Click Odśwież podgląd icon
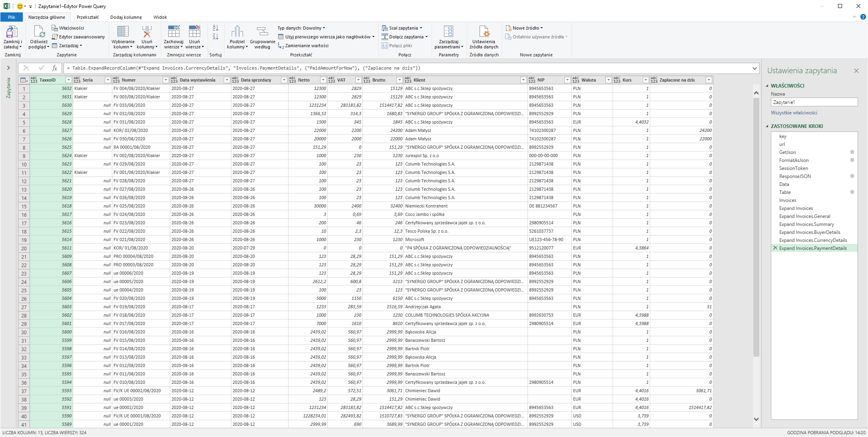The width and height of the screenshot is (868, 437). (x=39, y=32)
